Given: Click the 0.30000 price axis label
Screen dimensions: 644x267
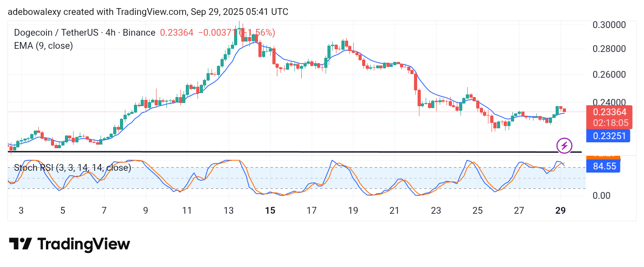Looking at the screenshot, I should pyautogui.click(x=609, y=24).
